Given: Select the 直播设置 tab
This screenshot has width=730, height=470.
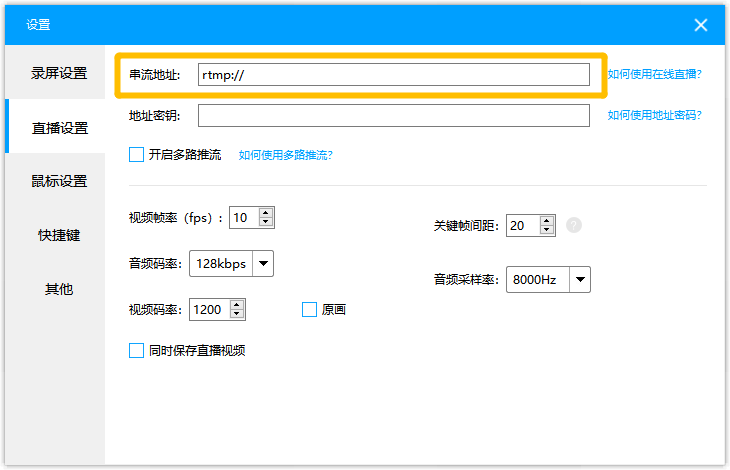Looking at the screenshot, I should (59, 128).
